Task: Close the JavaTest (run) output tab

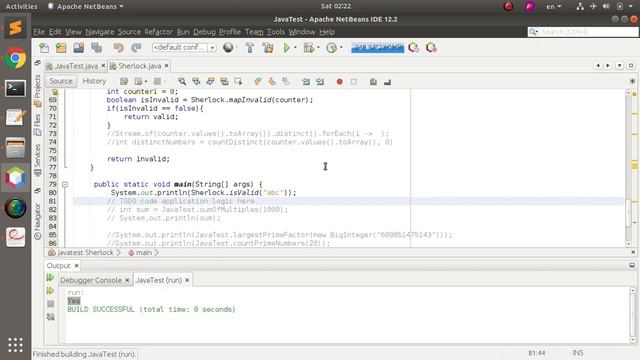Action: (x=187, y=280)
